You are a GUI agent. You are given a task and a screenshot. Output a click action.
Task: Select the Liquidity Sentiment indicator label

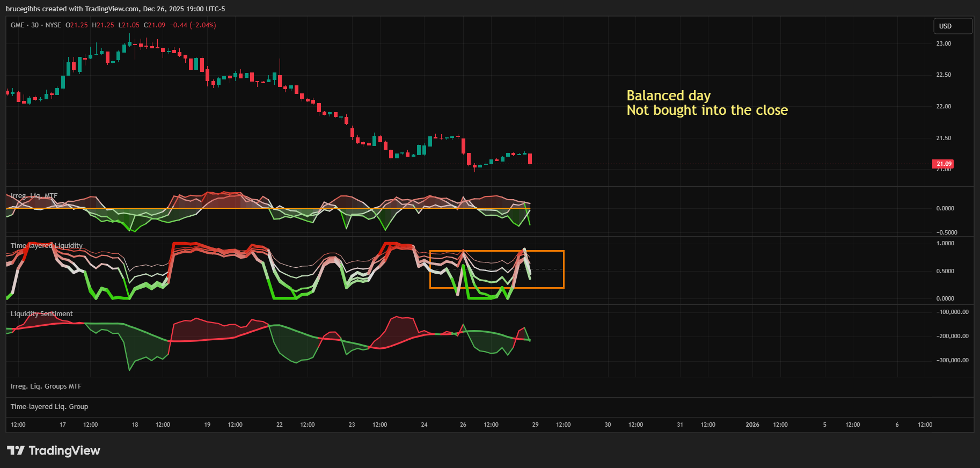point(42,314)
